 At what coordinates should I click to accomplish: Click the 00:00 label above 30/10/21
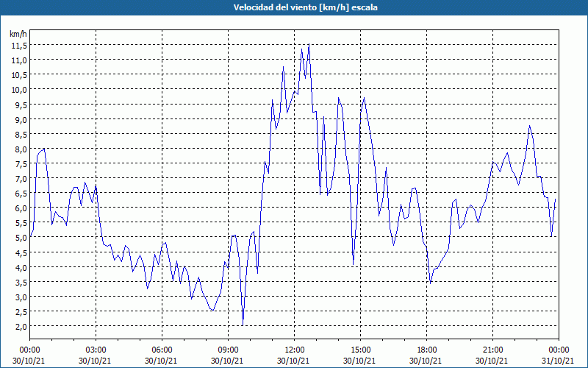click(x=29, y=350)
